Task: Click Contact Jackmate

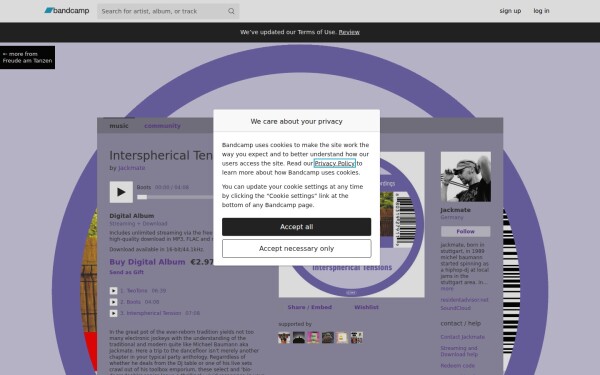Action: pos(463,337)
